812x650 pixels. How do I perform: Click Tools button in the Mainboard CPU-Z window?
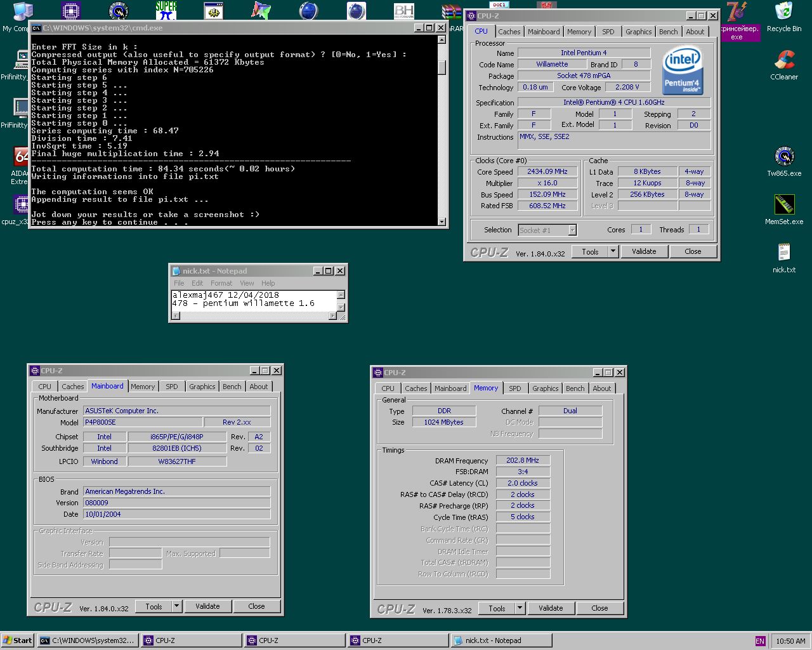tap(154, 606)
